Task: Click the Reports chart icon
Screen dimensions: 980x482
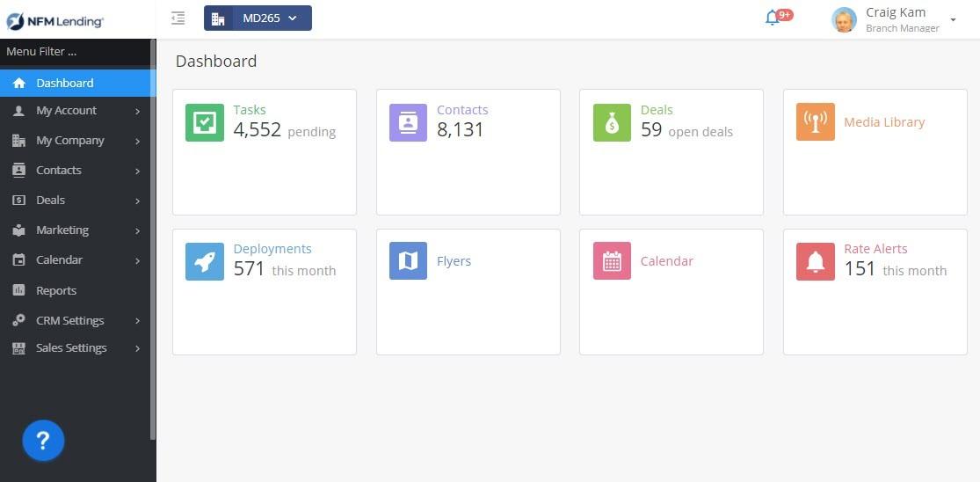Action: 19,290
